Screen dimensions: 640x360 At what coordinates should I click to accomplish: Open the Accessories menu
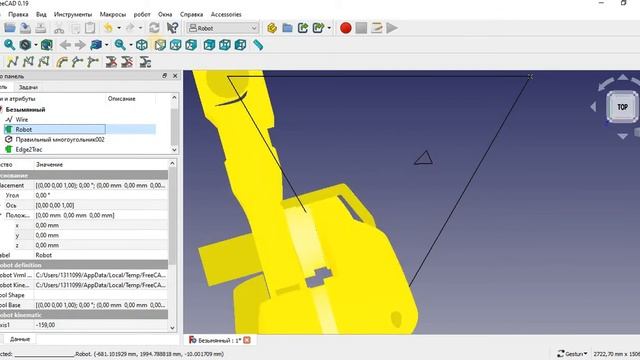(x=226, y=14)
